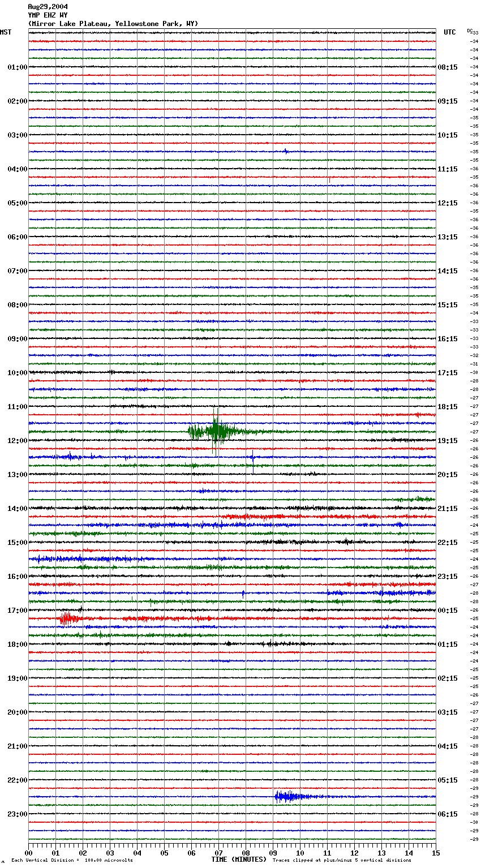Click the Traces clipped footer note
481x868 pixels.
[x=342, y=860]
